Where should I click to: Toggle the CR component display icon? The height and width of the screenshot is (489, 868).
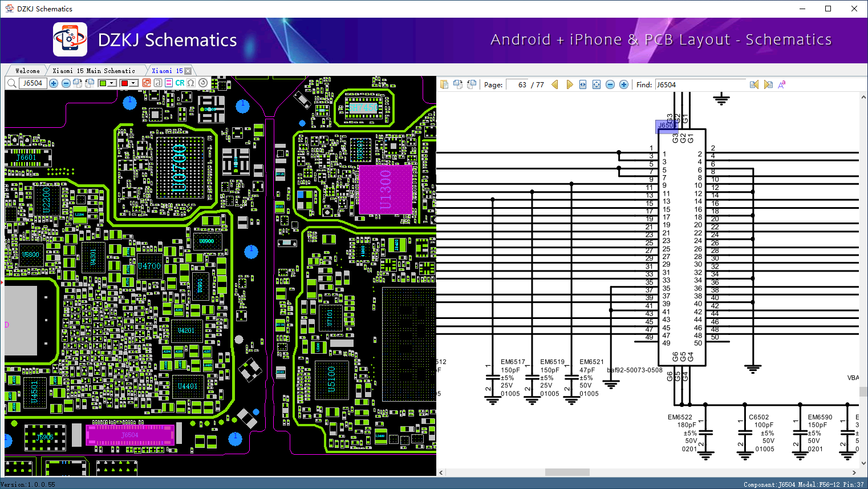pyautogui.click(x=180, y=83)
